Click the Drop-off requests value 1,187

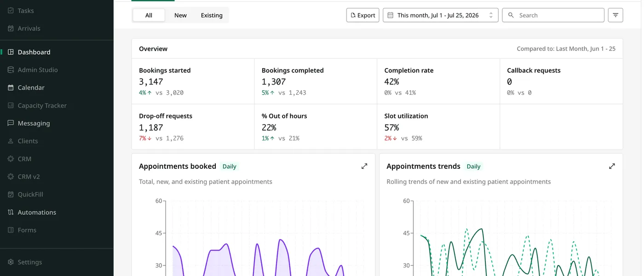tap(151, 127)
